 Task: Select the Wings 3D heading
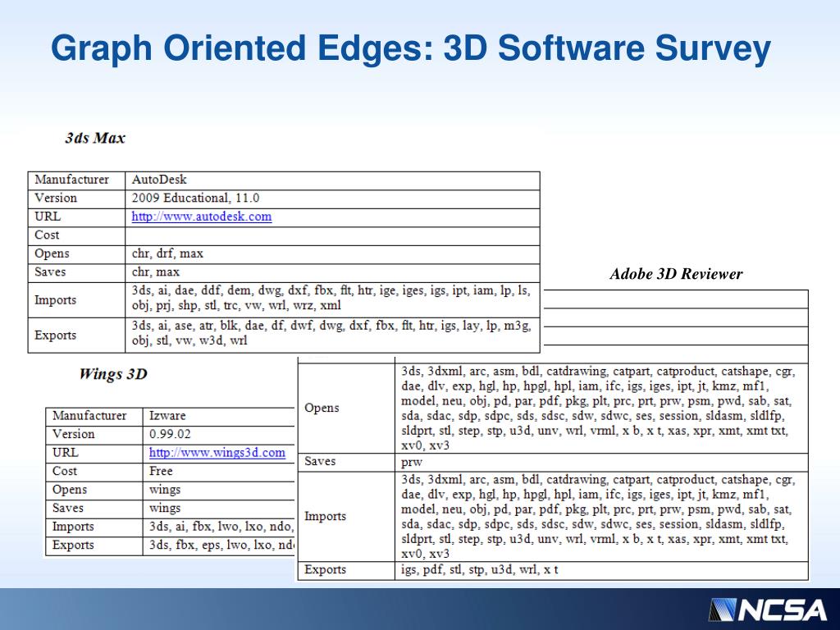113,374
